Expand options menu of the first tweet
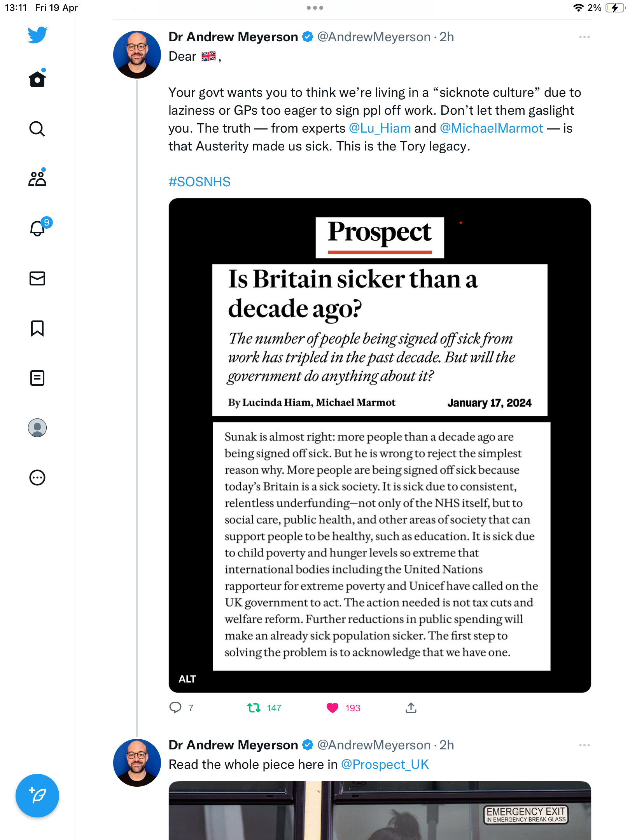The height and width of the screenshot is (840, 630). (x=584, y=37)
